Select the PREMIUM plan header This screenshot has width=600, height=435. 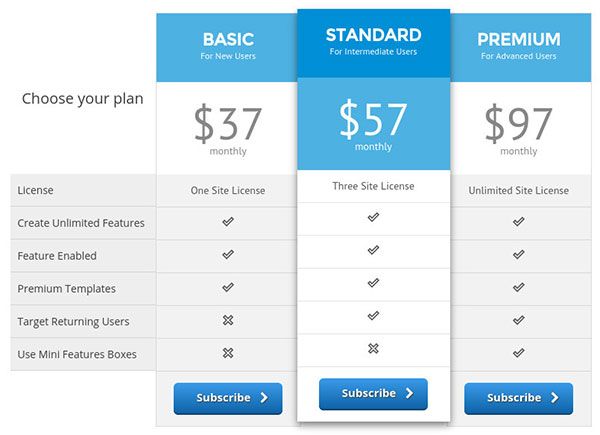point(518,46)
